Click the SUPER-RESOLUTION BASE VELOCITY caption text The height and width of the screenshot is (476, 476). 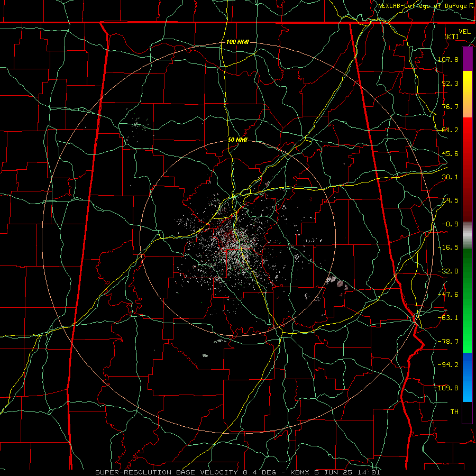(x=167, y=472)
